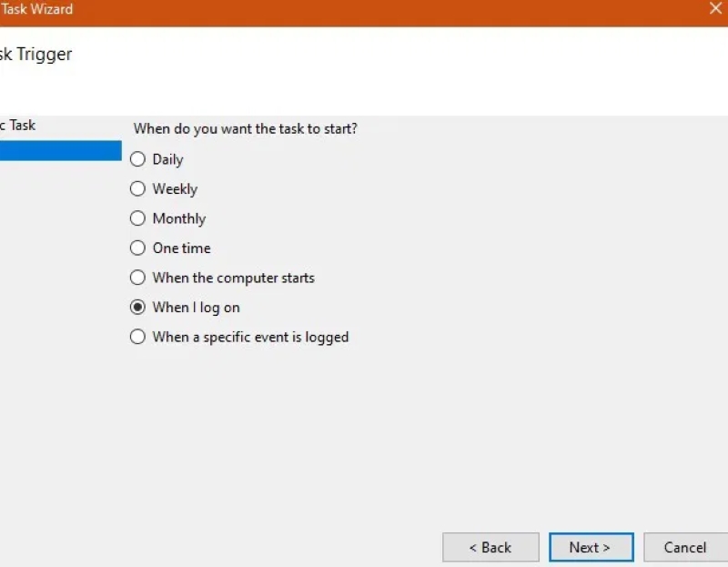The image size is (728, 567).
Task: Go back with the Back button
Action: pos(490,547)
